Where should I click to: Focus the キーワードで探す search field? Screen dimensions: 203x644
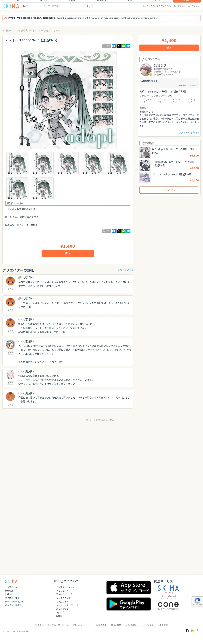(x=63, y=6)
